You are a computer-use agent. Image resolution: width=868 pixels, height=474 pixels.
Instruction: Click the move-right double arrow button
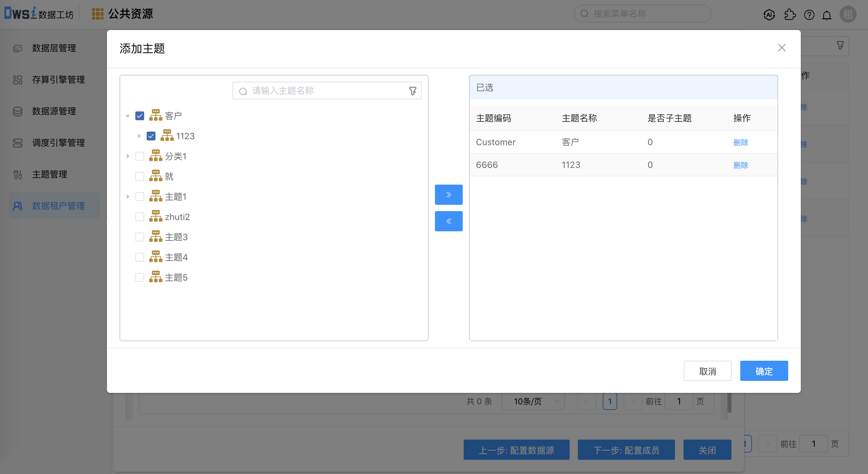tap(449, 194)
